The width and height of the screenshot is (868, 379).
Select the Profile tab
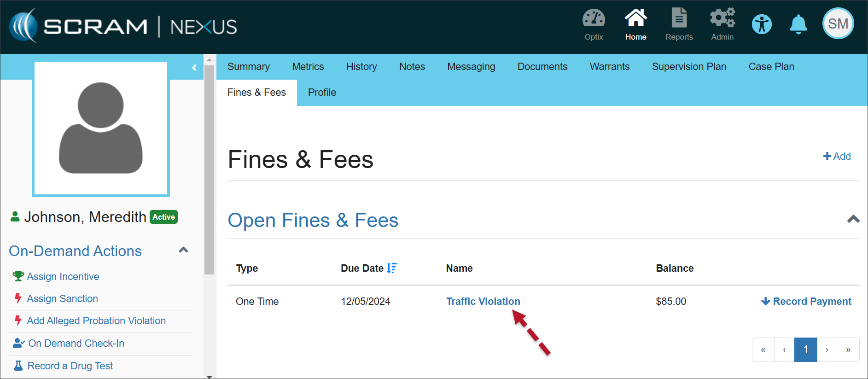[x=322, y=93]
